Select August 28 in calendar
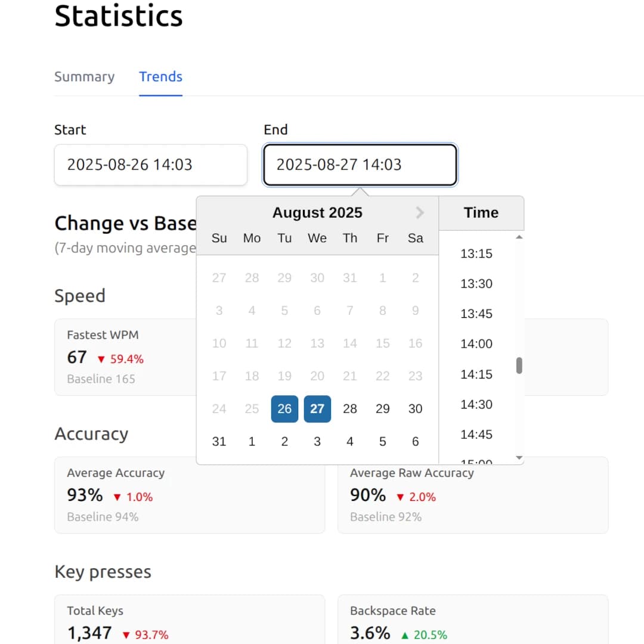644x644 pixels. [x=350, y=408]
